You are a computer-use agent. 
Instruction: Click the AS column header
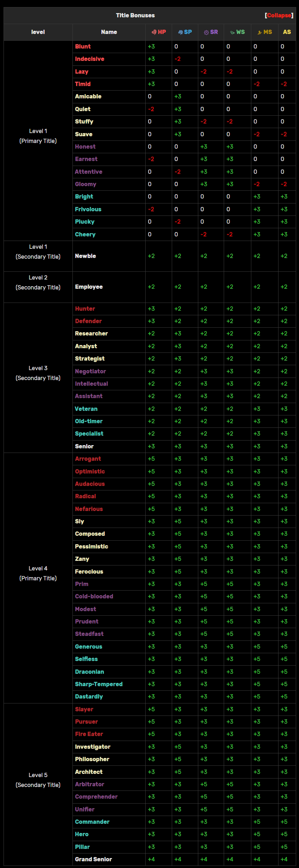[287, 32]
